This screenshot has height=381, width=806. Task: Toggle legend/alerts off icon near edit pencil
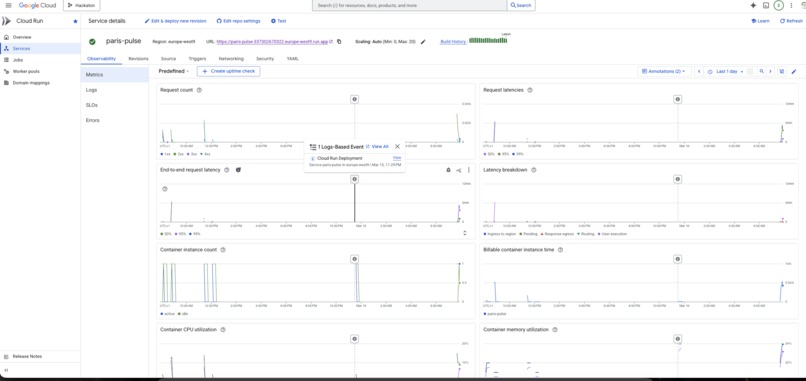782,71
